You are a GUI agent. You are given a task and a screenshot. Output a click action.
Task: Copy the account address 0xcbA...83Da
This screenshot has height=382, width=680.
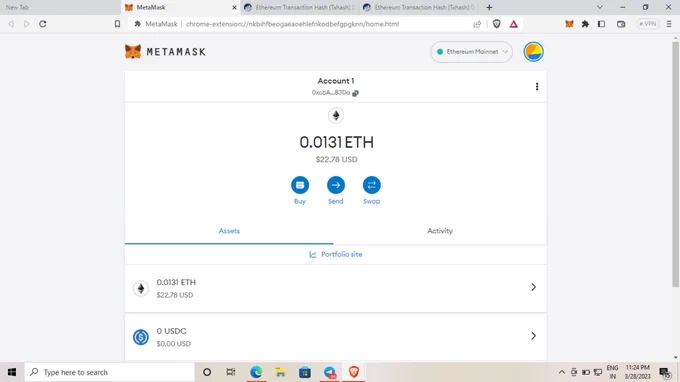click(335, 92)
